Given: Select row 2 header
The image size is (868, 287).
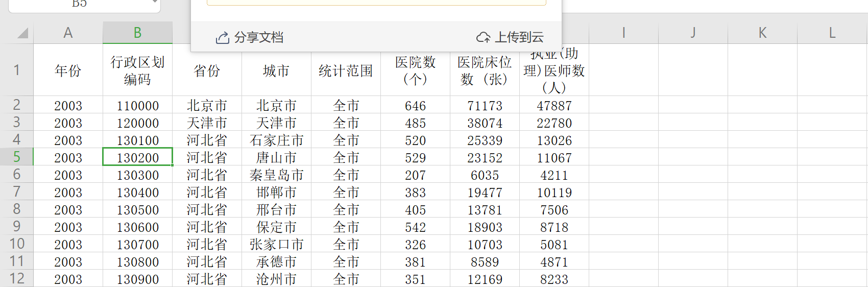Looking at the screenshot, I should pyautogui.click(x=17, y=105).
